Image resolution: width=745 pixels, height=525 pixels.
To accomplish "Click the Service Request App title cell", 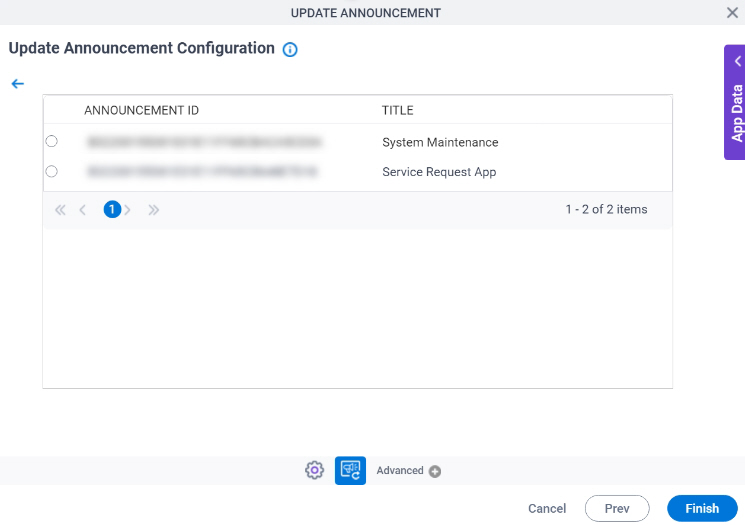I will [x=439, y=172].
